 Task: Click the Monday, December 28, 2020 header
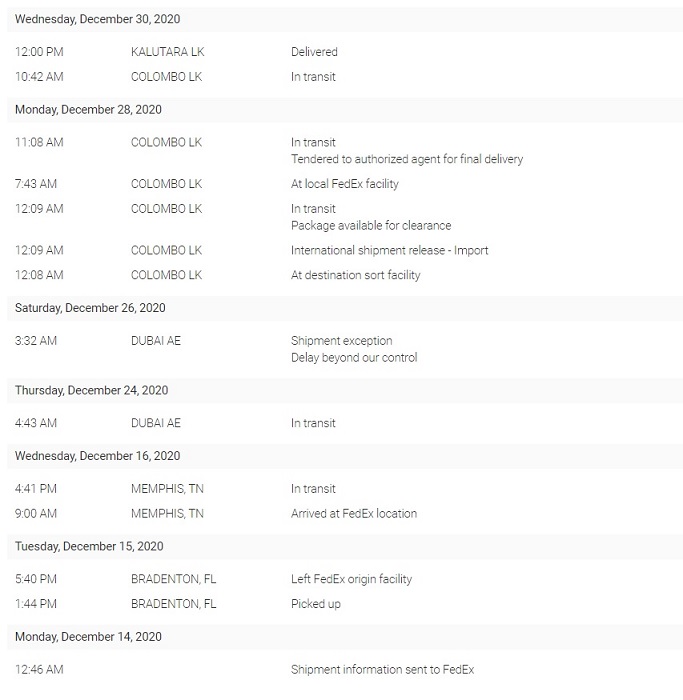(345, 110)
